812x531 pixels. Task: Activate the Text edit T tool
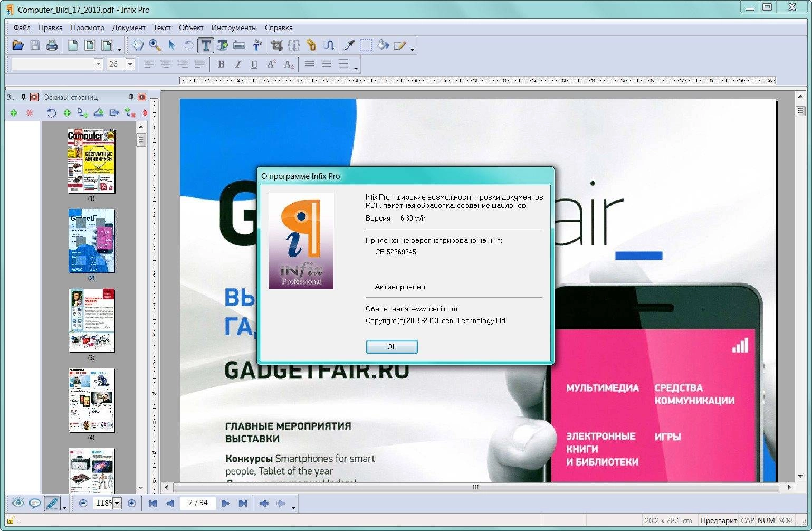pyautogui.click(x=206, y=45)
